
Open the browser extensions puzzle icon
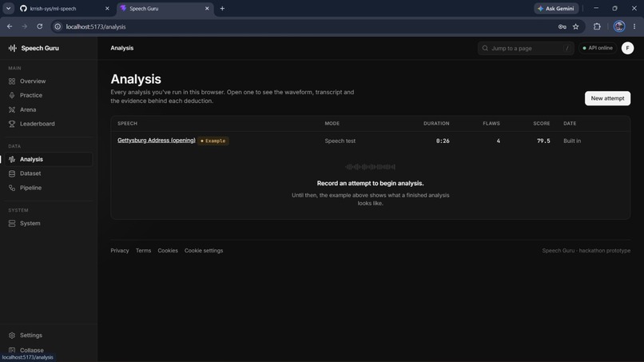(597, 26)
